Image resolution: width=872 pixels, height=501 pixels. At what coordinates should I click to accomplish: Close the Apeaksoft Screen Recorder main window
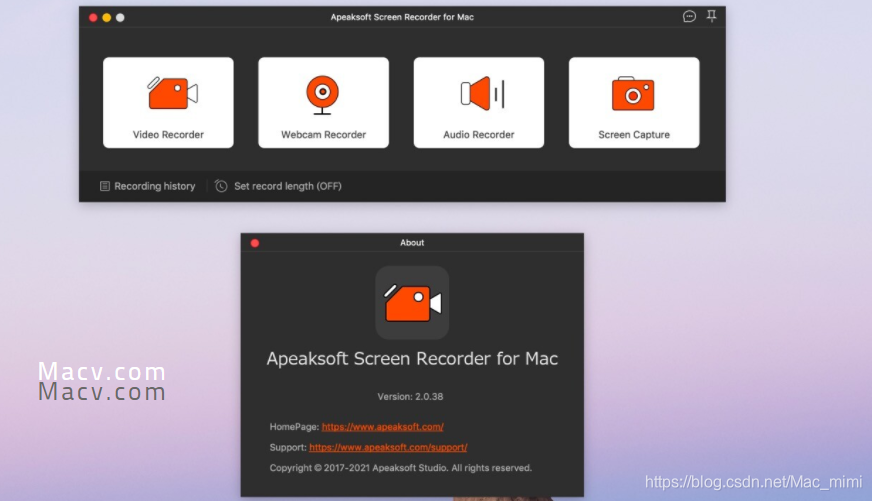pyautogui.click(x=93, y=18)
